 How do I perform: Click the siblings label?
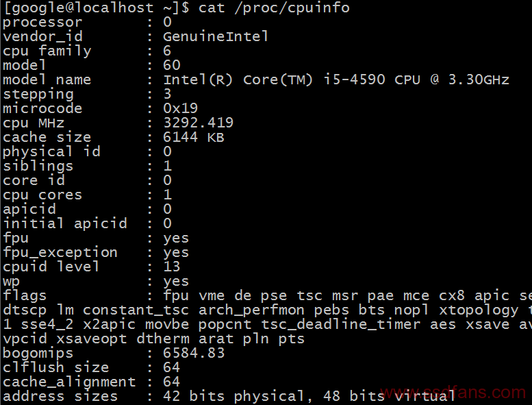click(x=38, y=167)
